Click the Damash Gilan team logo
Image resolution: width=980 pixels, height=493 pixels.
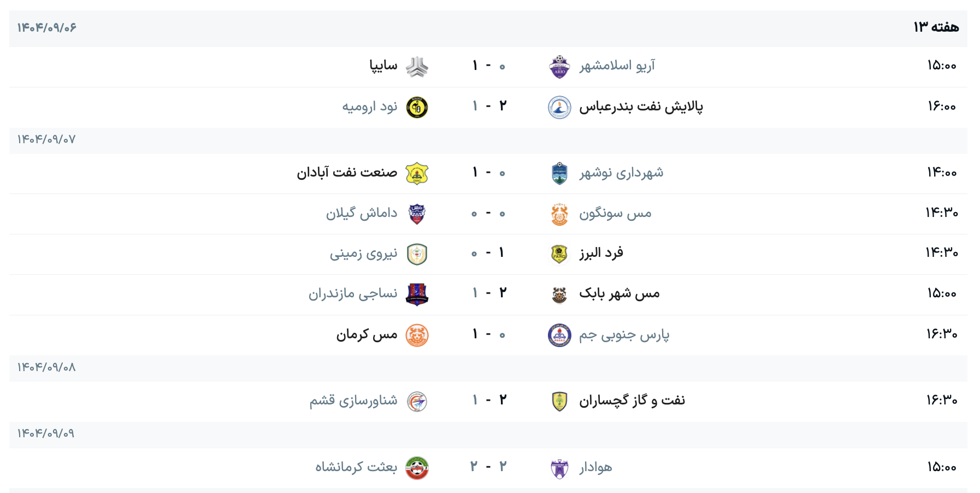[417, 214]
